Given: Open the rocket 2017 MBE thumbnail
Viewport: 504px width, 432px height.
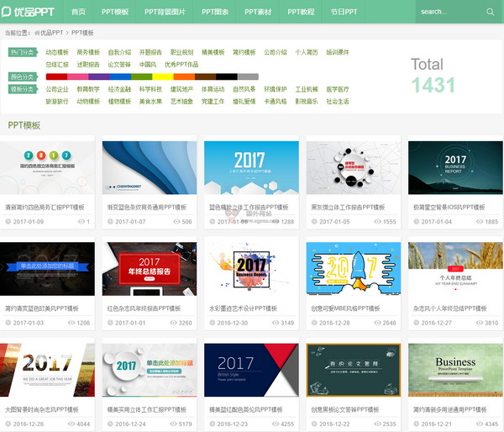Looking at the screenshot, I should tap(354, 269).
